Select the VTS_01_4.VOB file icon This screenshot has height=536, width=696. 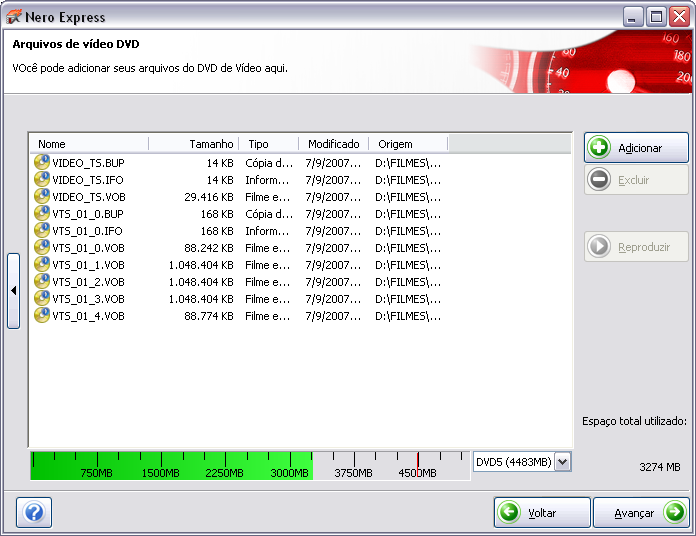42,315
